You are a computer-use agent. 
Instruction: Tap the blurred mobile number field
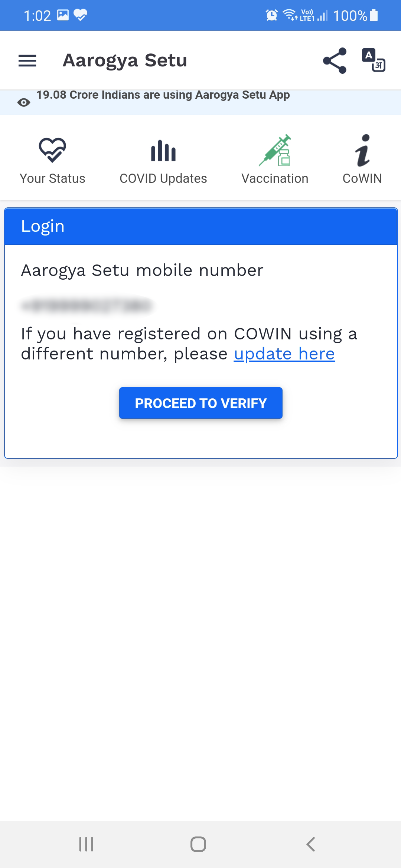pyautogui.click(x=87, y=306)
